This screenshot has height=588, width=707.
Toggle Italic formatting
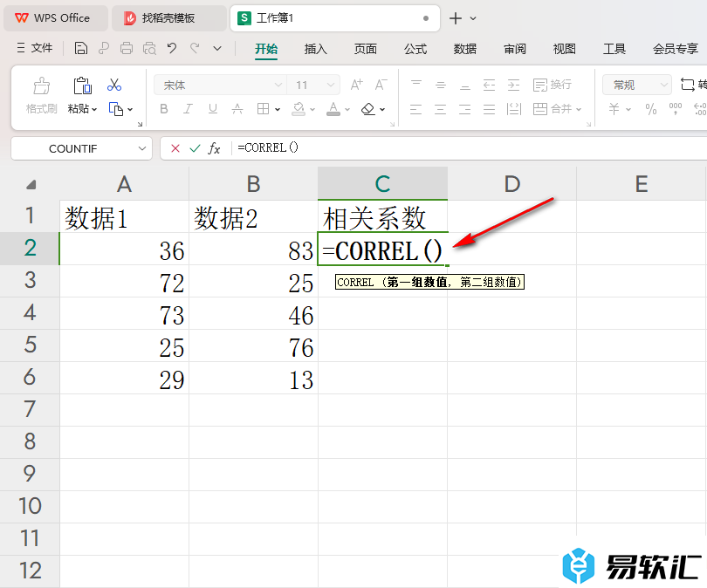click(x=188, y=109)
